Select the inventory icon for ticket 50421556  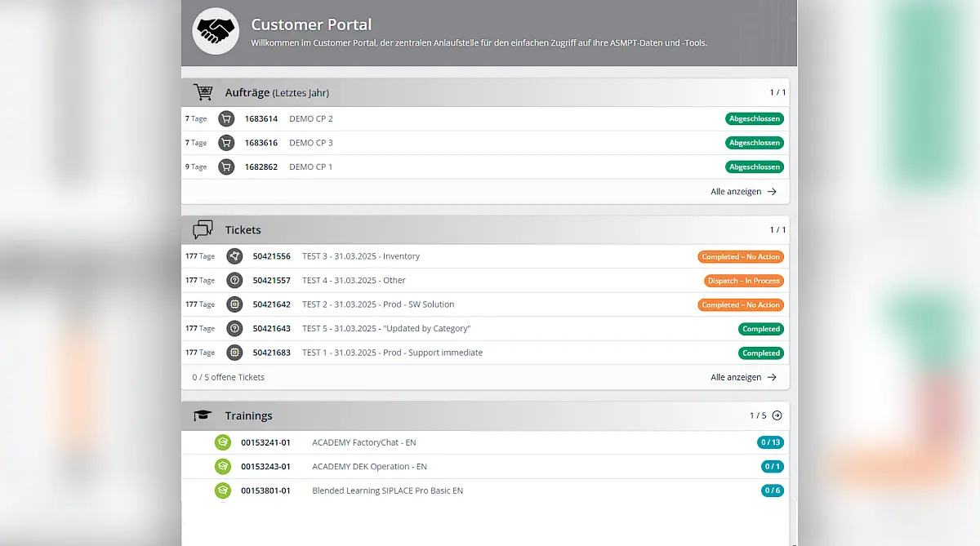(234, 256)
